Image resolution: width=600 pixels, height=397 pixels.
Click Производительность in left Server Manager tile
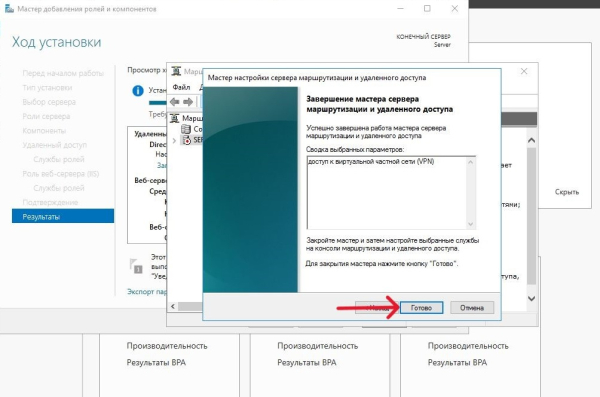tap(167, 346)
